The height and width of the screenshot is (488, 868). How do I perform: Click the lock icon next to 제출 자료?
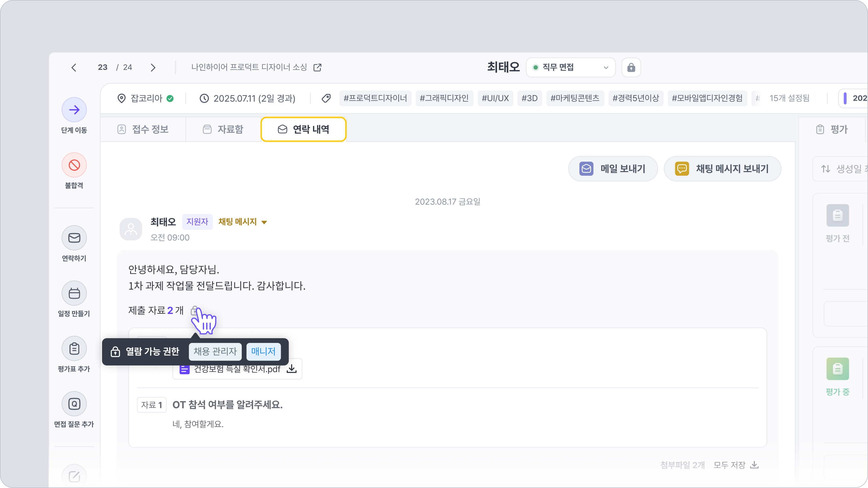click(x=194, y=310)
